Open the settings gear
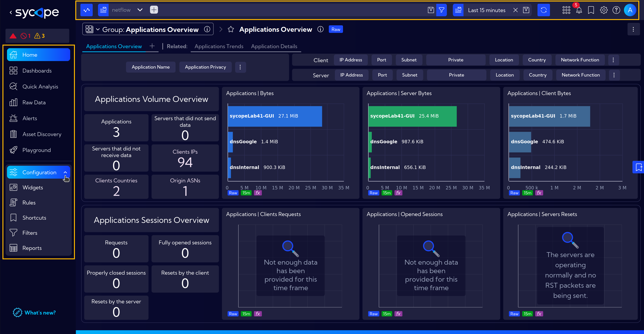 (x=604, y=10)
